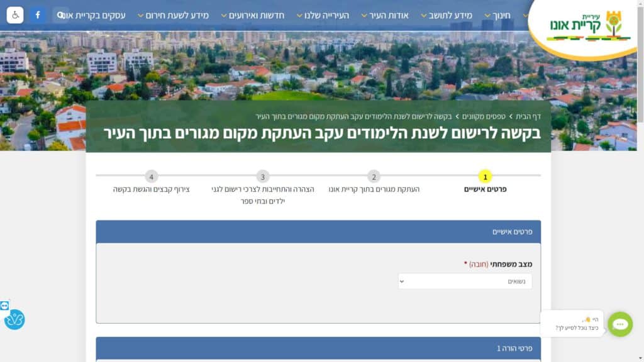Open the מצב משפחתי dropdown
The image size is (644, 362).
pos(465,281)
